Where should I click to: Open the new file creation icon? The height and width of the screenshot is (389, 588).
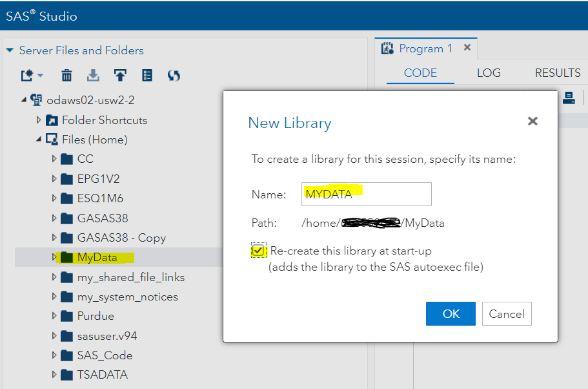click(x=26, y=76)
